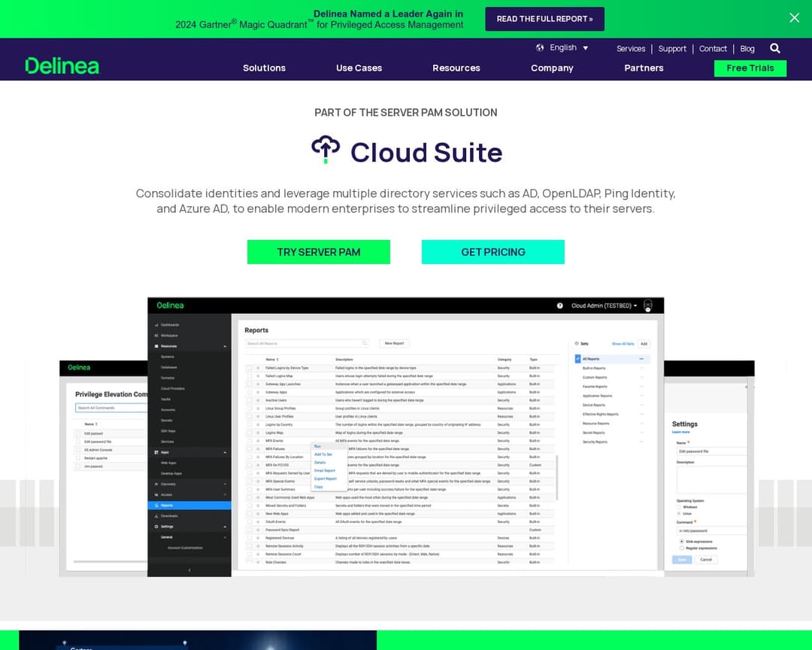This screenshot has width=812, height=650.
Task: Tick the Inactive Users row checkbox
Action: (250, 400)
